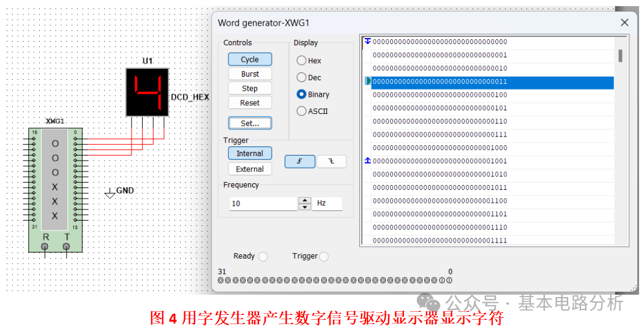Select the word row ending in 1100

492,201
